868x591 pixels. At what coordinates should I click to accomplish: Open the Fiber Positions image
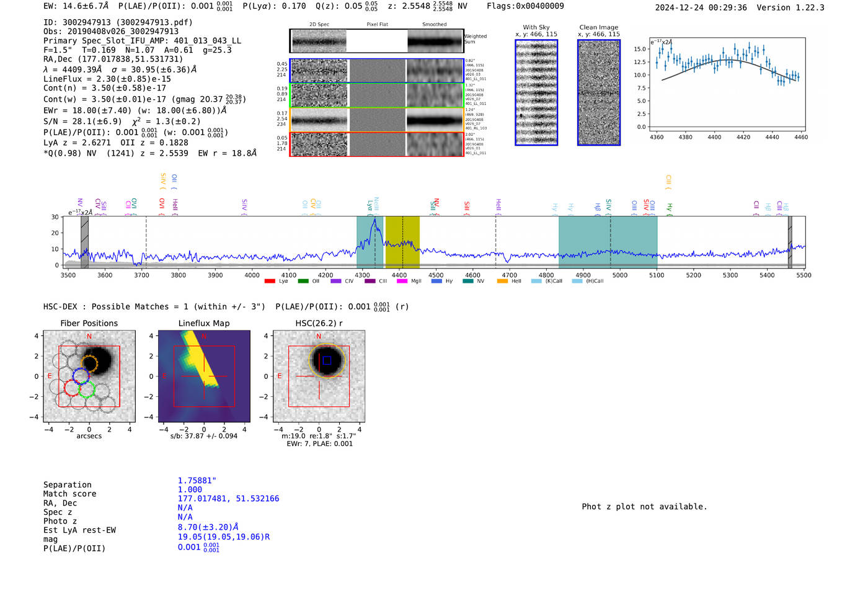89,376
